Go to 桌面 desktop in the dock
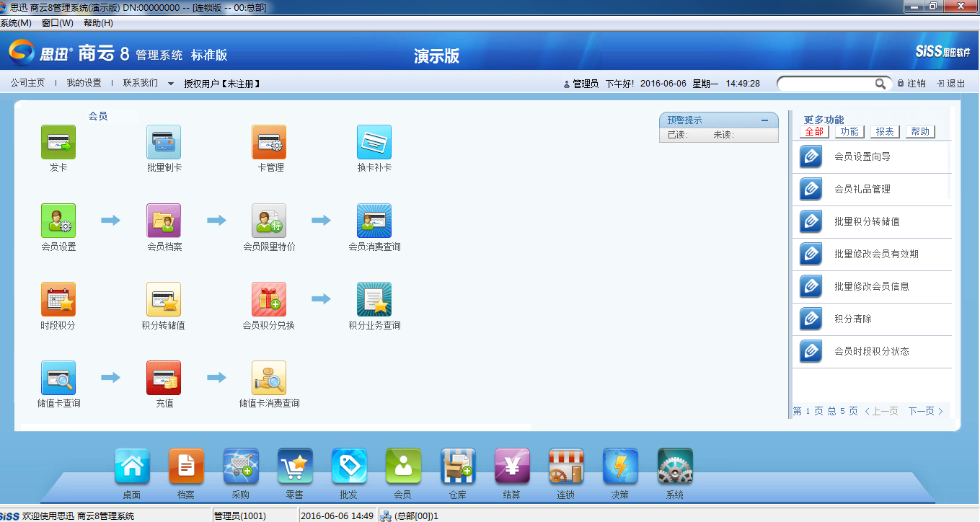Screen dimensions: 980x522 coord(132,466)
